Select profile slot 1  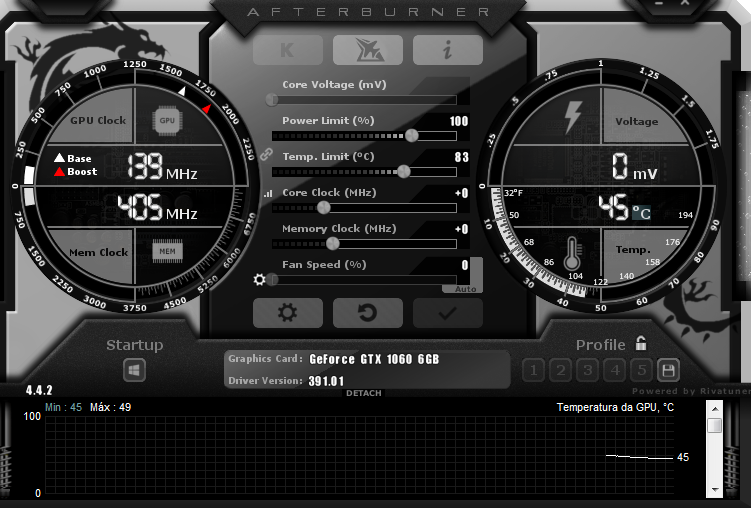pyautogui.click(x=534, y=370)
